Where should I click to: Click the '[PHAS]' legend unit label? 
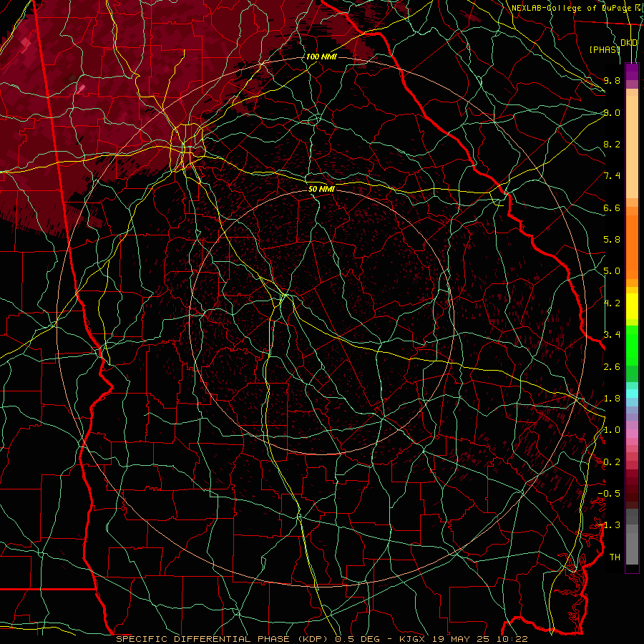605,49
